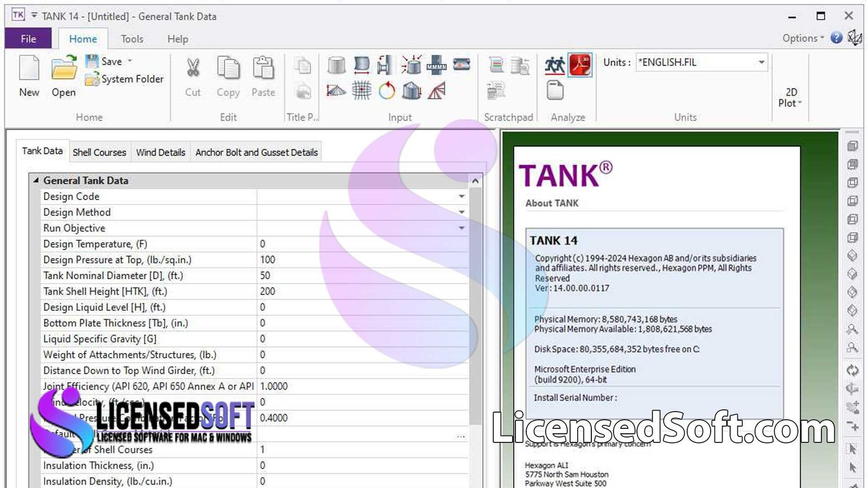The image size is (868, 488).
Task: Click the Joint Efficiency value 1.0000
Action: pos(362,386)
